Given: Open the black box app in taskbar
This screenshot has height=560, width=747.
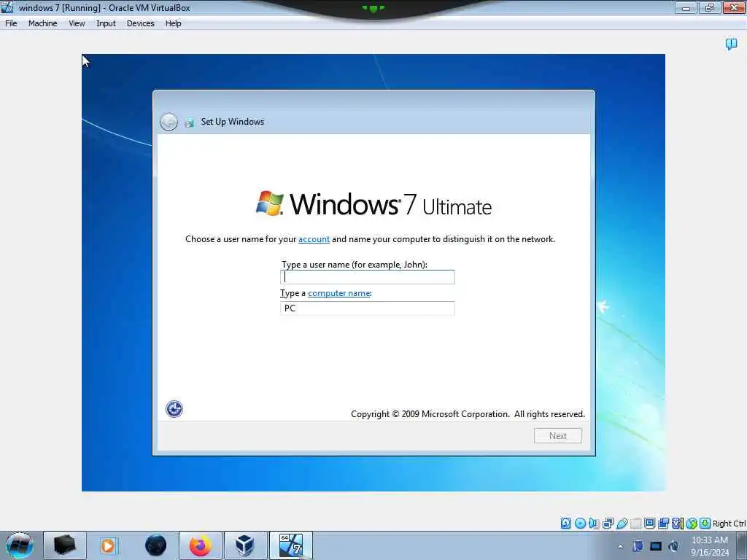Looking at the screenshot, I should [x=65, y=545].
